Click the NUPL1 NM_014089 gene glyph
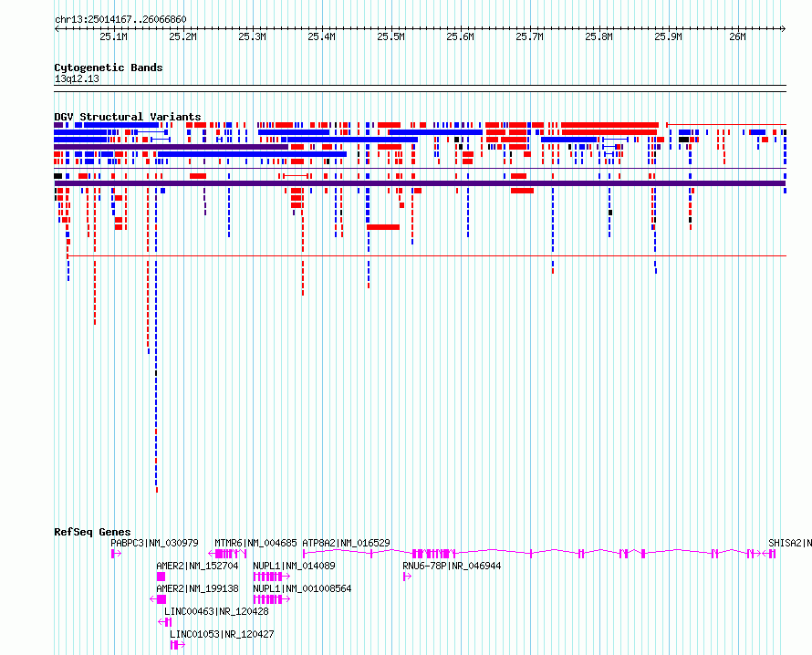The height and width of the screenshot is (655, 812). tap(271, 577)
